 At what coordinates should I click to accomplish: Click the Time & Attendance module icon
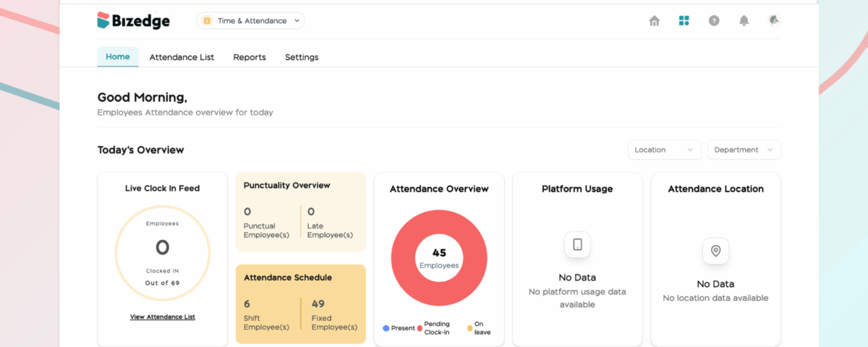[207, 21]
